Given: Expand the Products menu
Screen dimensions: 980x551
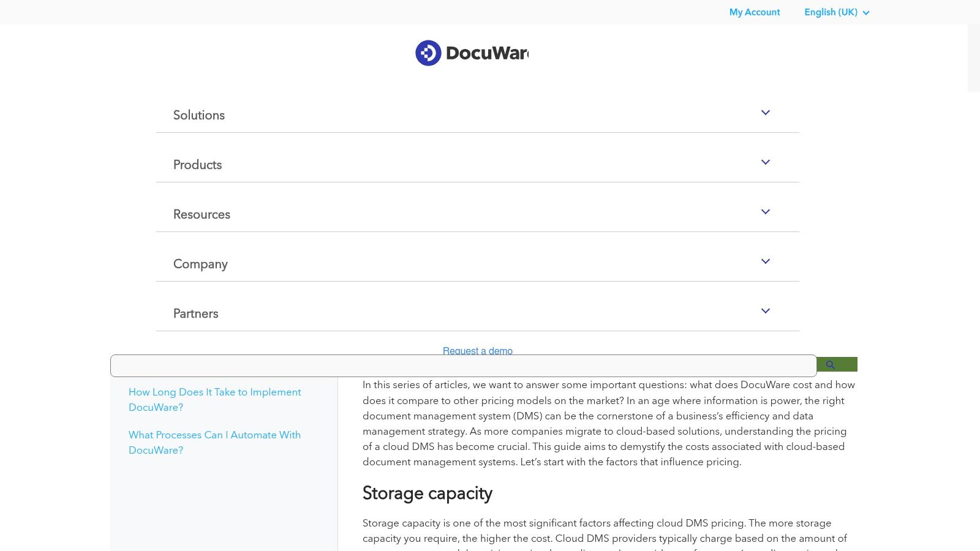Looking at the screenshot, I should coord(765,162).
